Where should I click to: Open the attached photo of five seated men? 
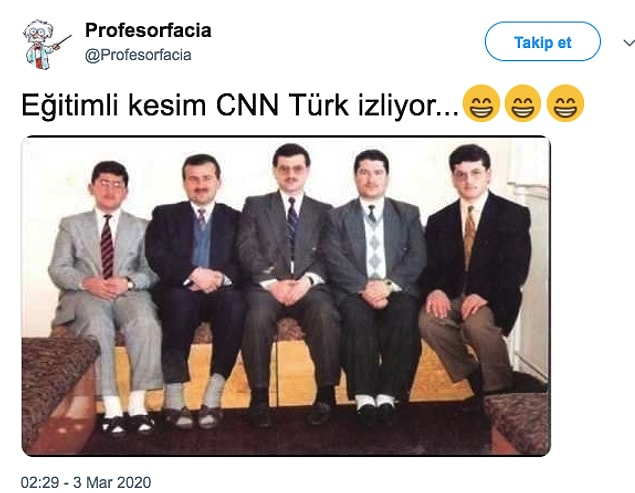286,296
